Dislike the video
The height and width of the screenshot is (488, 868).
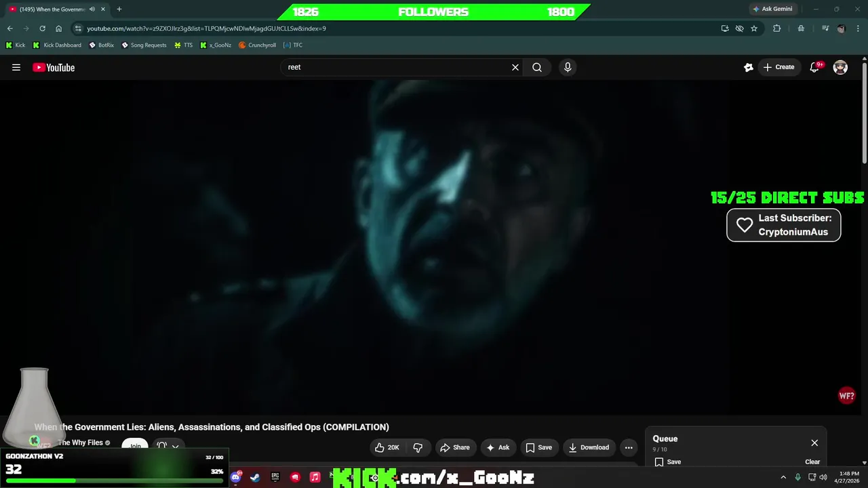pos(418,447)
